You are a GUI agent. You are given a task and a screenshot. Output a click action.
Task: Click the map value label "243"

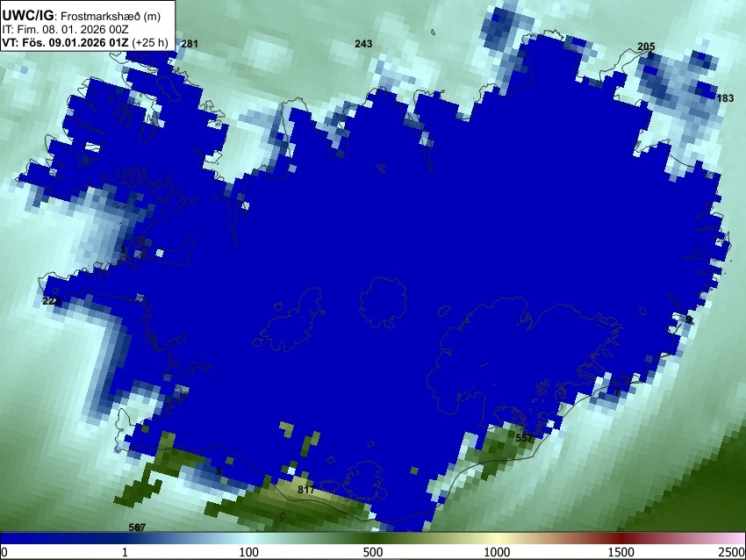pyautogui.click(x=363, y=44)
